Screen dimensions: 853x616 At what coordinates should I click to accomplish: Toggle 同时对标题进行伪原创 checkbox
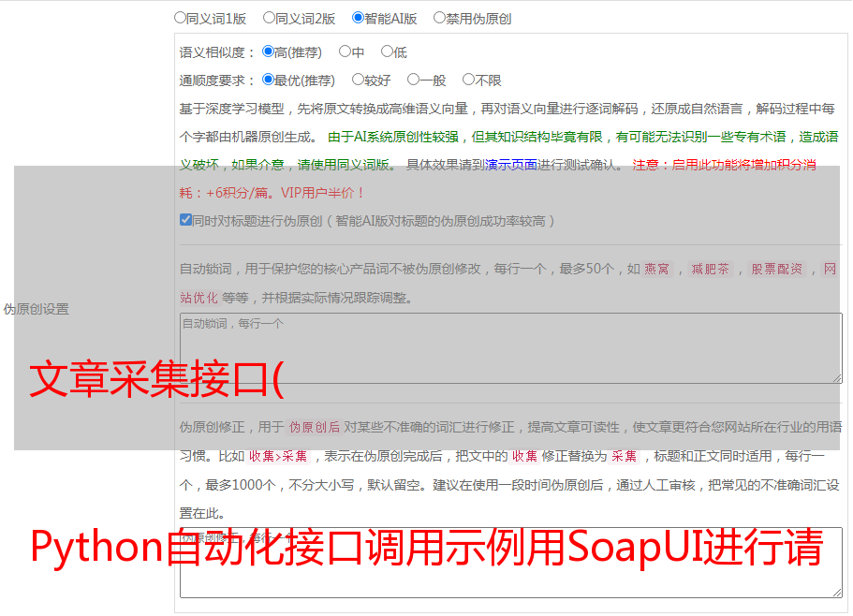pyautogui.click(x=185, y=220)
